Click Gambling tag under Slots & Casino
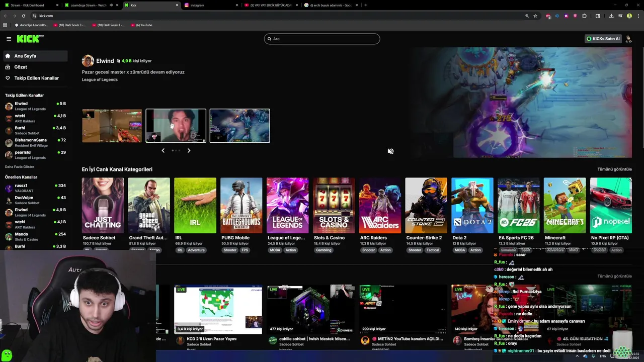 click(x=324, y=250)
